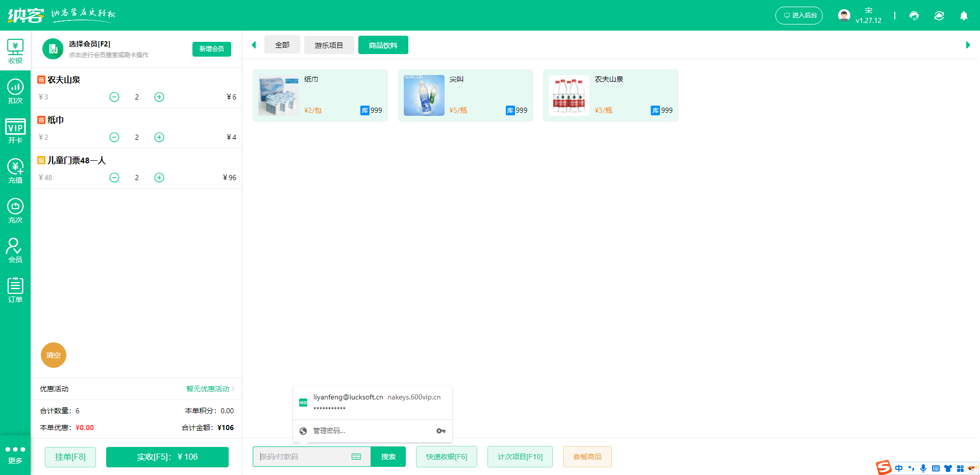Expand 暂无优惠活动 promotions chevron
The height and width of the screenshot is (475, 980).
(233, 389)
